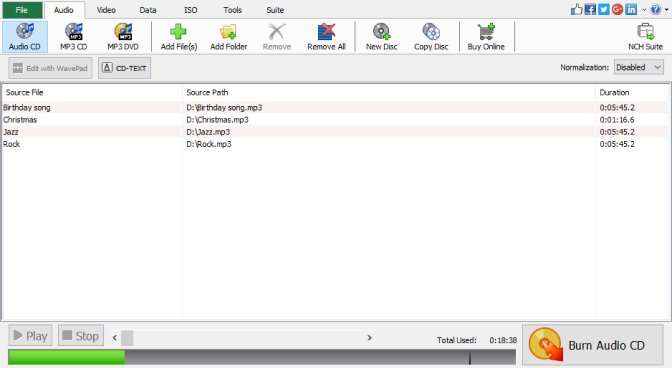Screen dimensions: 672x368
Task: Sort by Duration column header
Action: coord(632,93)
